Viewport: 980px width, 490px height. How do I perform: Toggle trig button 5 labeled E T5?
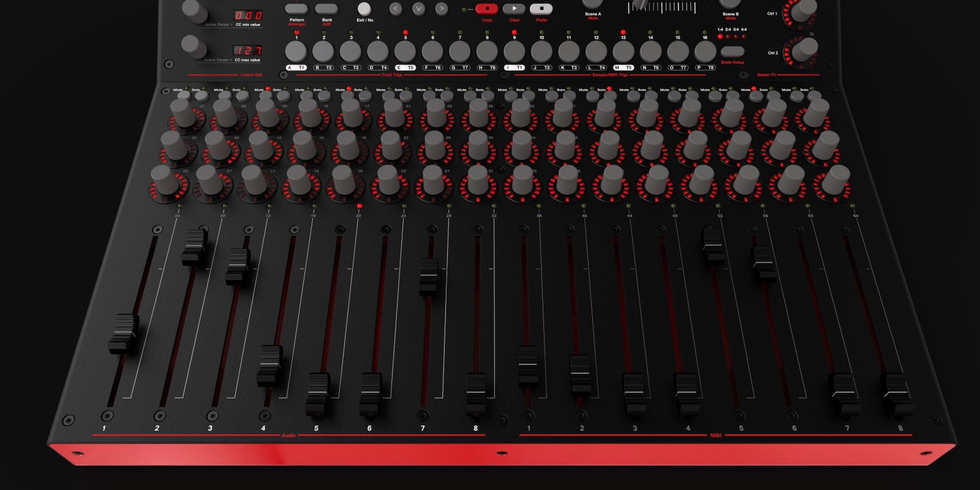[405, 51]
